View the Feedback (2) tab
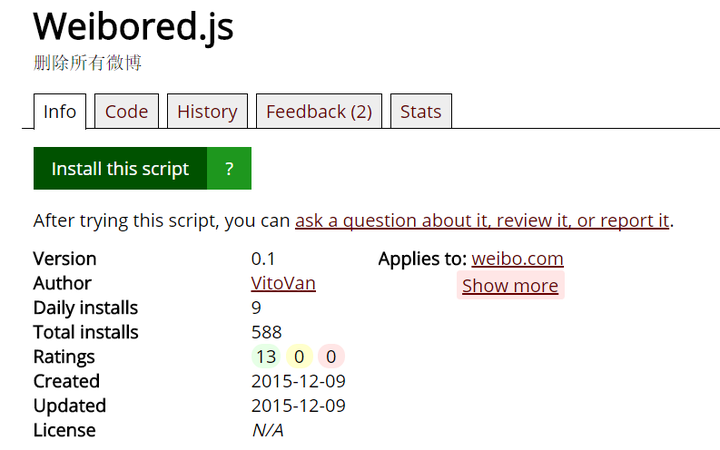The width and height of the screenshot is (720, 450). click(x=319, y=112)
